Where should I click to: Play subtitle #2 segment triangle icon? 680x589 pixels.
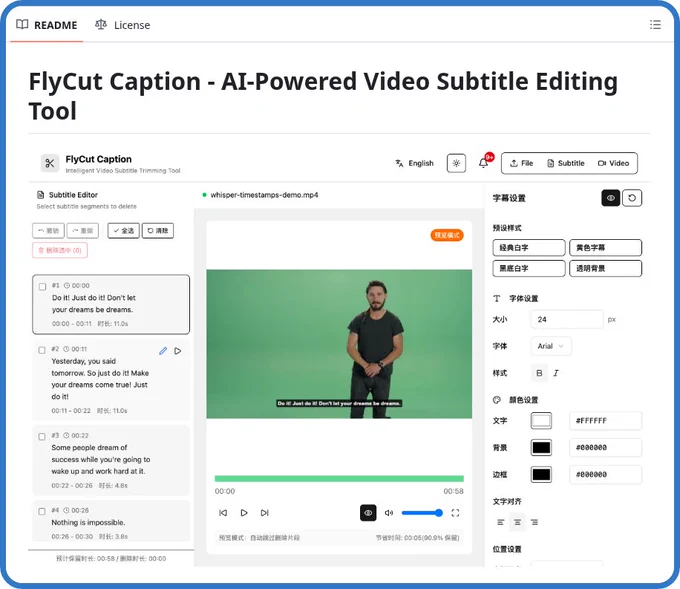178,351
